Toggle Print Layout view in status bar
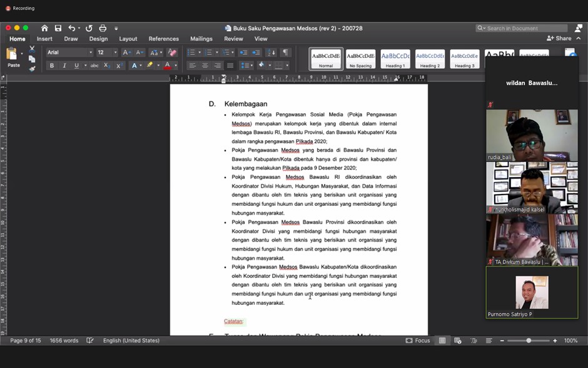Viewport: 588px width, 368px height. pos(442,340)
